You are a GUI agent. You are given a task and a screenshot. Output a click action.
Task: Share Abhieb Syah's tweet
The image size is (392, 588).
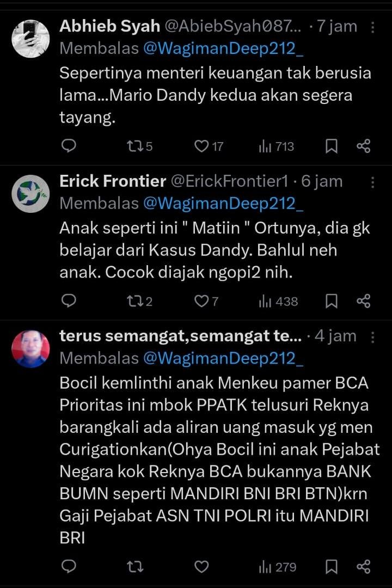(363, 146)
